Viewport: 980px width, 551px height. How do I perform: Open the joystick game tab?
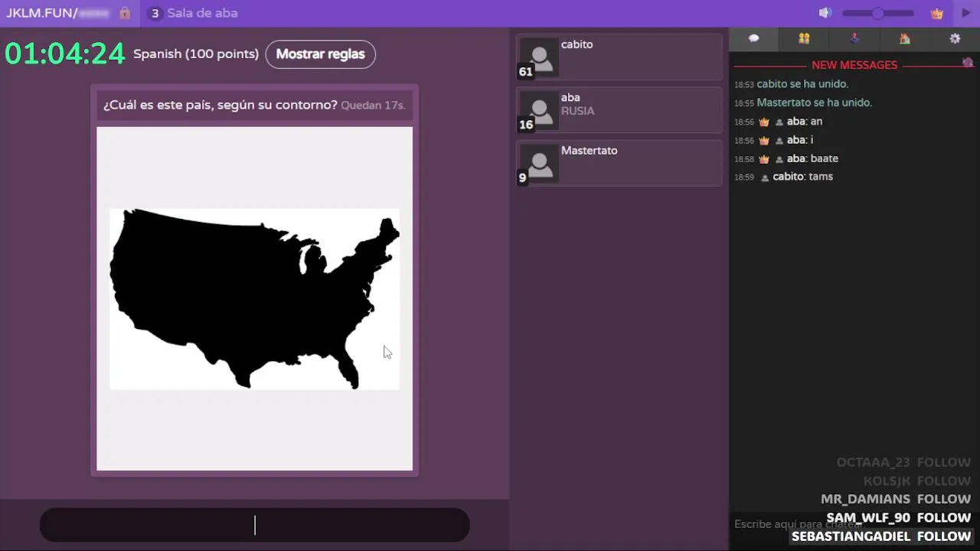(x=854, y=38)
